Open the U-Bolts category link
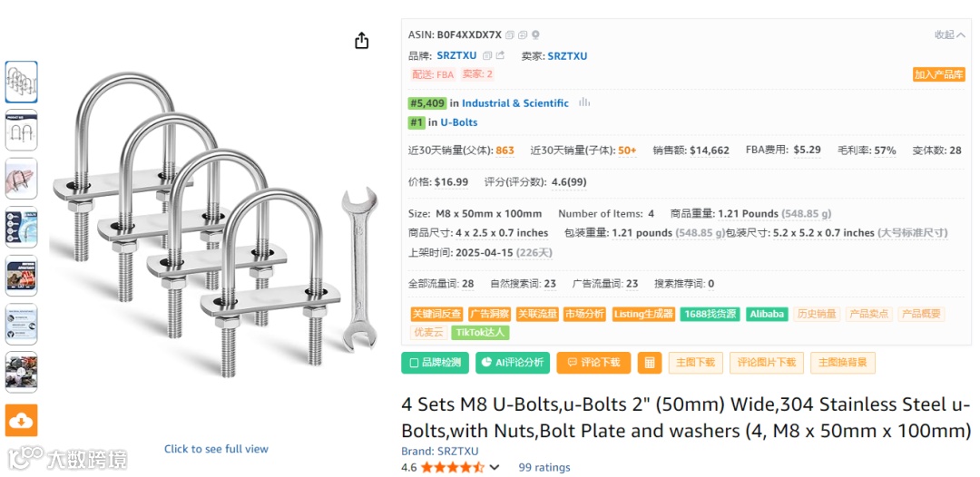This screenshot has height=477, width=980. tap(459, 122)
